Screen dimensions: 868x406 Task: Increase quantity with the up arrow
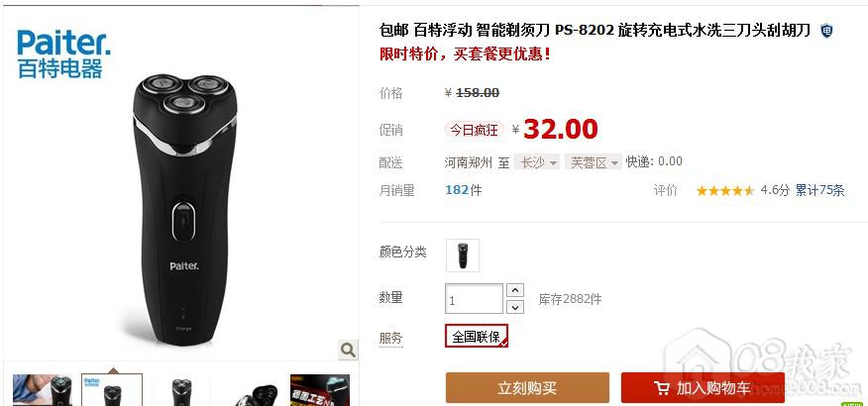click(515, 290)
